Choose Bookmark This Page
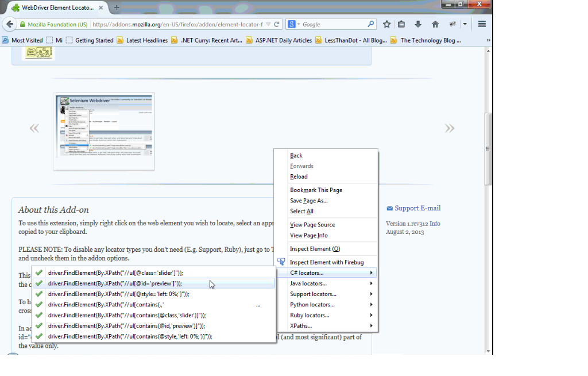This screenshot has height=376, width=588. click(x=326, y=190)
